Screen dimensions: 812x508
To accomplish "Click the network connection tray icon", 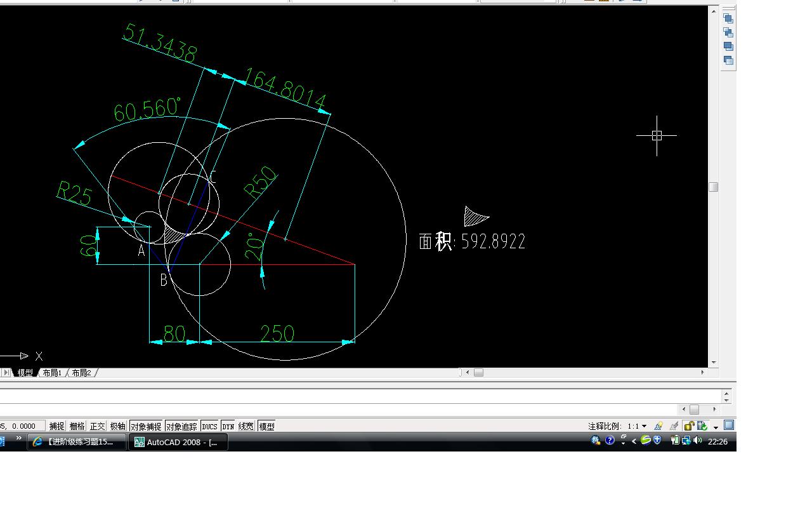I will click(x=686, y=440).
